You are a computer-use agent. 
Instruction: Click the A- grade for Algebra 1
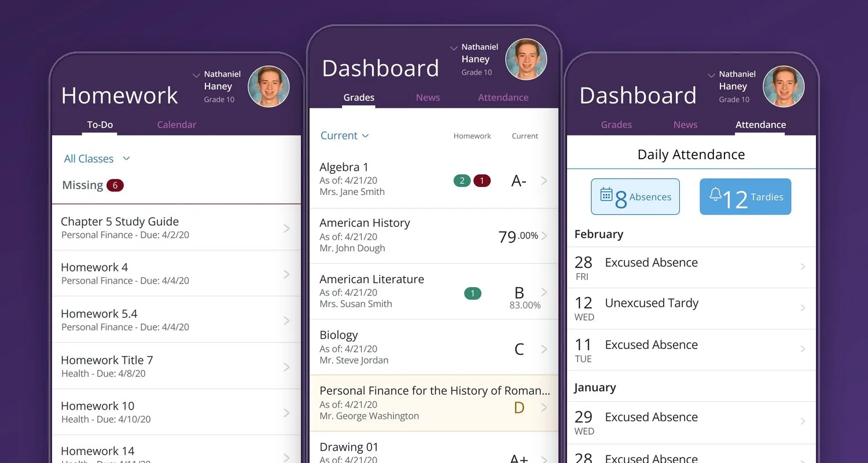519,181
